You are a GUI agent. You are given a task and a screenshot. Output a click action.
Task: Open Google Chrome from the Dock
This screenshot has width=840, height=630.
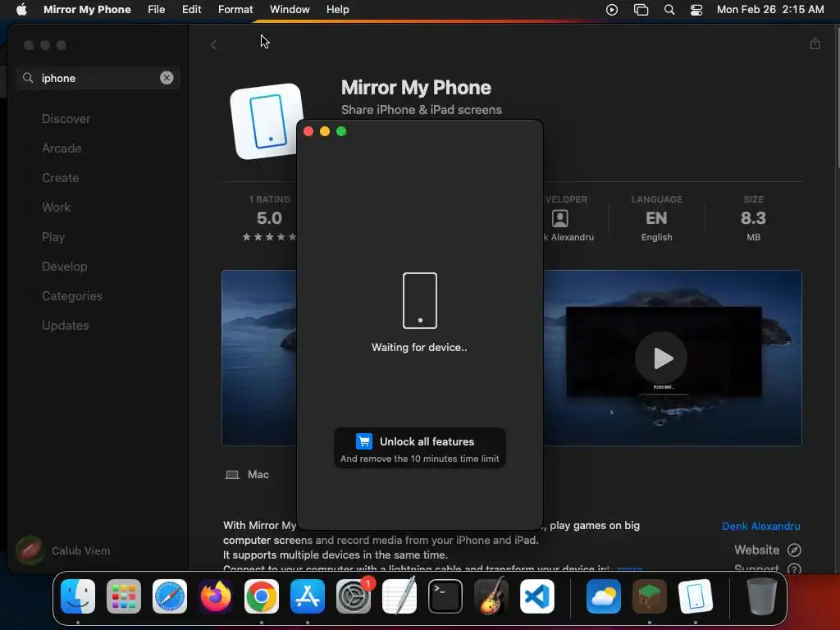coord(262,596)
